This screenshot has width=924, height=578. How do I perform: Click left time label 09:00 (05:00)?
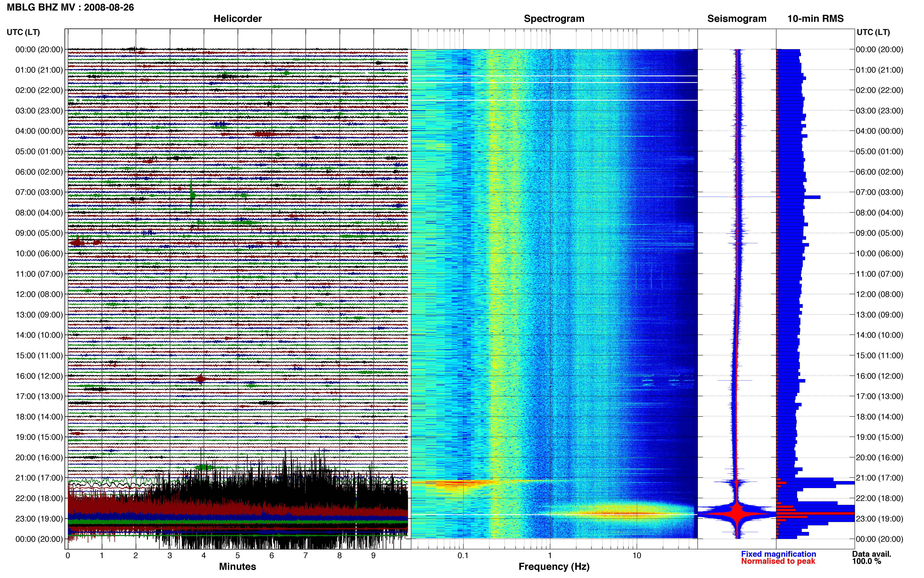pyautogui.click(x=39, y=233)
